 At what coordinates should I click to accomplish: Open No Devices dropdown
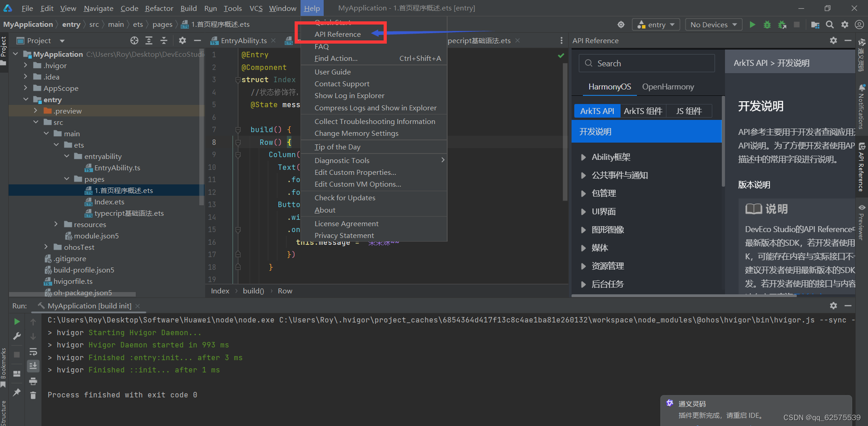pos(714,25)
